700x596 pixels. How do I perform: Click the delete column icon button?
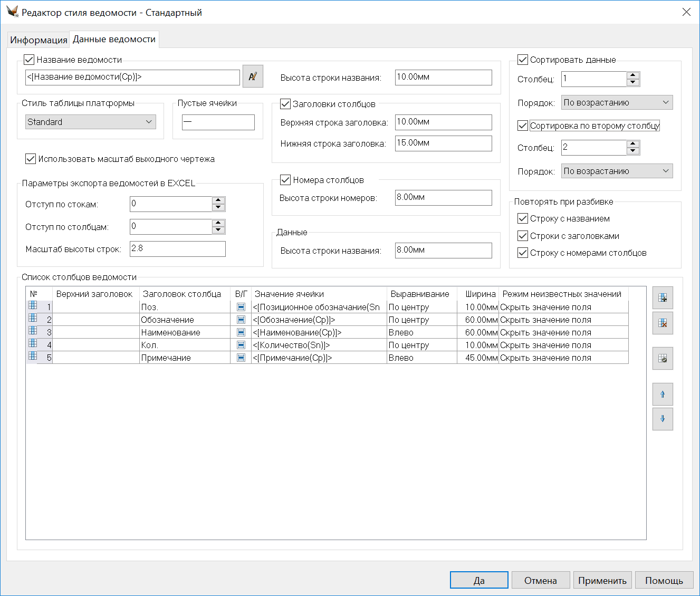663,323
